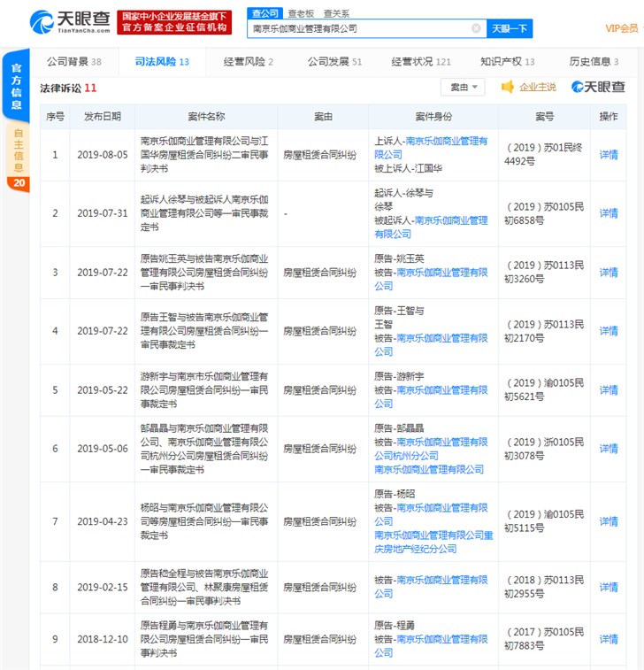Viewport: 644px width, 670px height.
Task: View 详情 for case 苏01民终4492号
Action: click(x=609, y=155)
